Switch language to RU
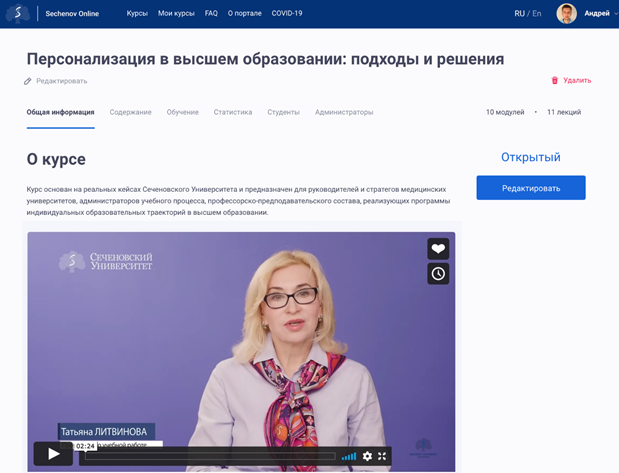This screenshot has height=473, width=619. click(x=519, y=14)
